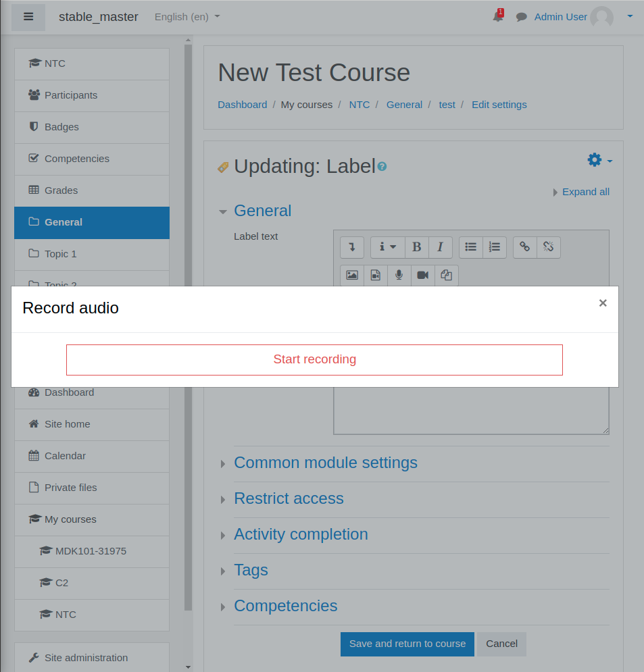This screenshot has width=644, height=672.
Task: Open the messages speech bubble icon
Action: pyautogui.click(x=522, y=17)
